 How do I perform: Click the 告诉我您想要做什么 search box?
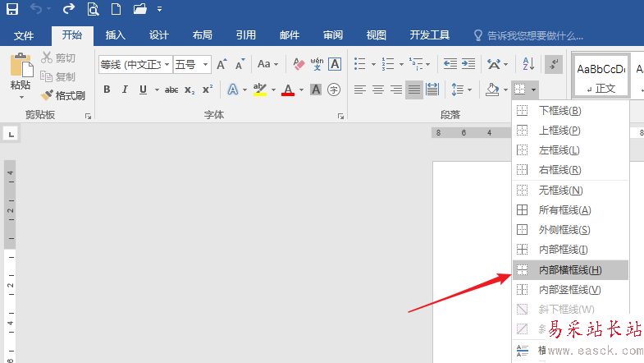529,36
